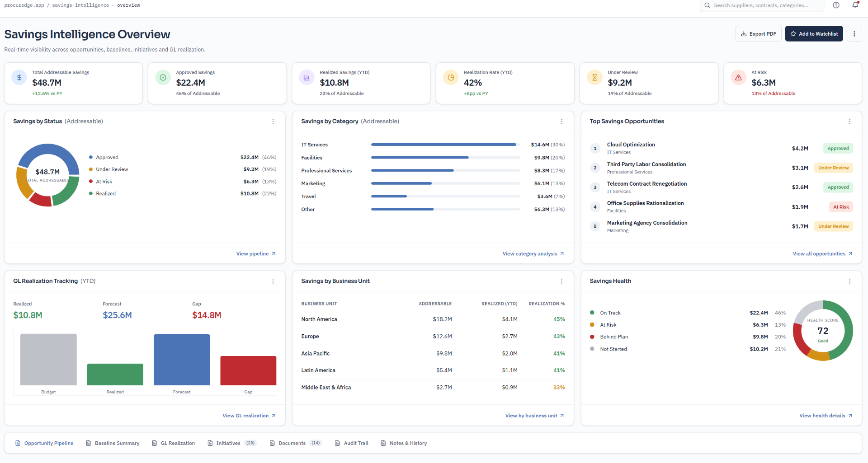Screen dimensions: 868x463
Task: Click the clock icon on Realization Rate card
Action: pos(451,78)
